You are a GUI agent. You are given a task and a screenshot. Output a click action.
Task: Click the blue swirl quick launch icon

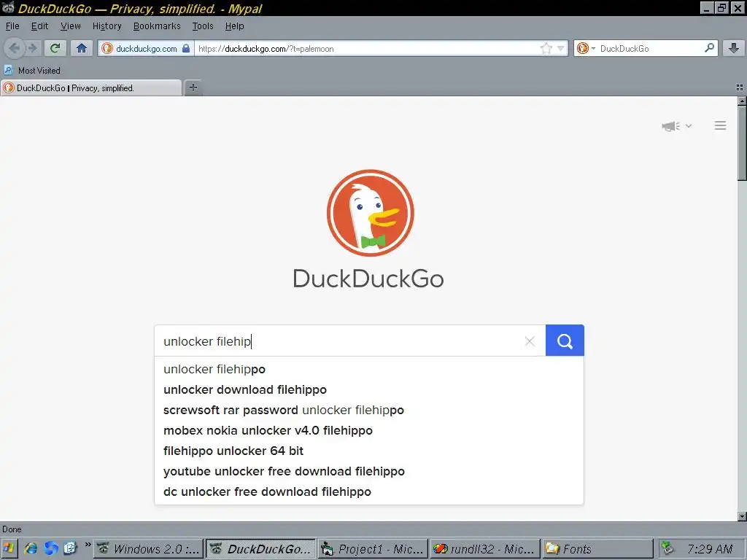pyautogui.click(x=51, y=548)
